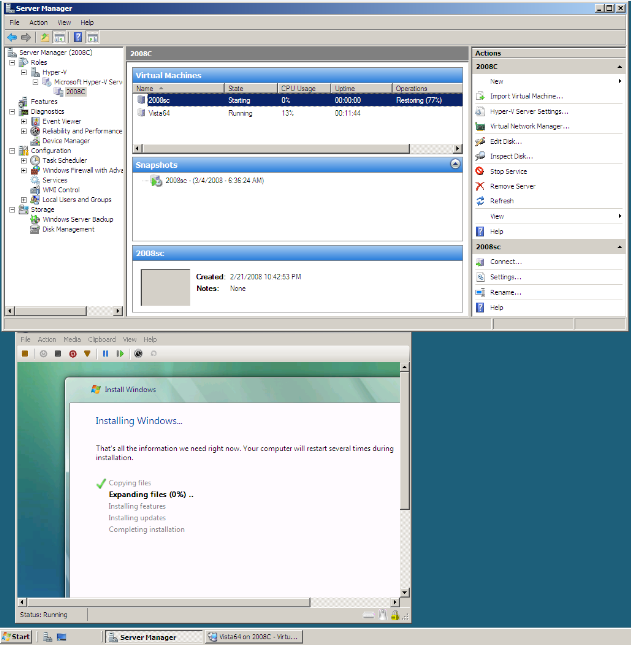Click the Import Virtual Machine icon
Viewport: 631px width, 645px height.
pos(480,96)
